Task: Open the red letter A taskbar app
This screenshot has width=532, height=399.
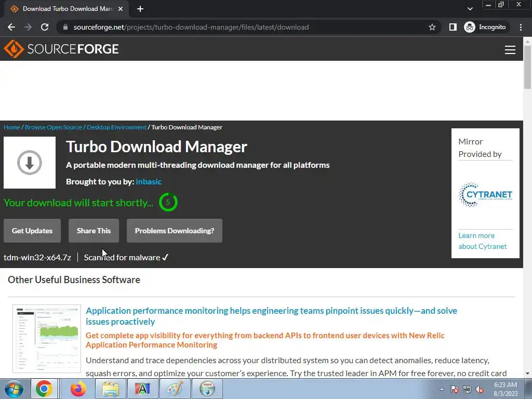Action: (142, 389)
